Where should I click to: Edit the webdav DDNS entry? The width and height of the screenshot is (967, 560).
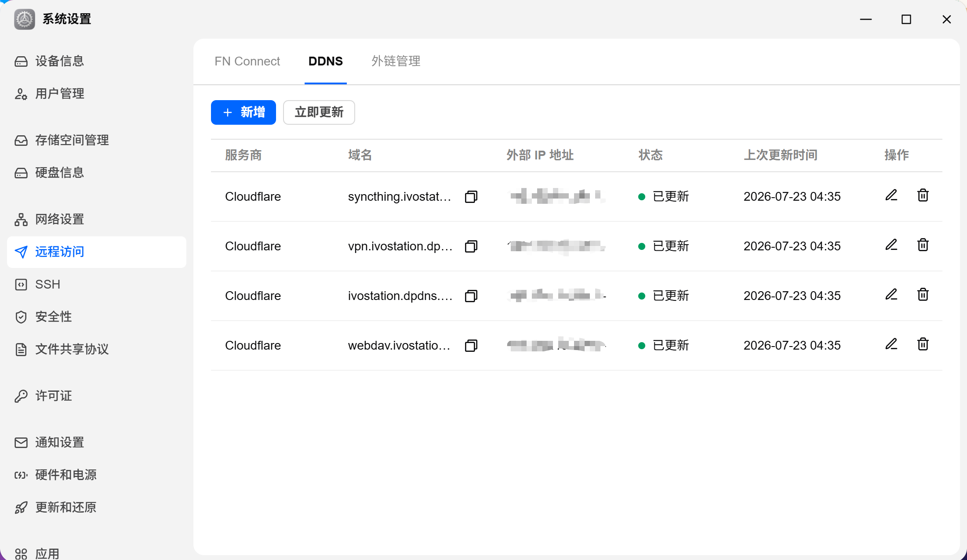891,344
